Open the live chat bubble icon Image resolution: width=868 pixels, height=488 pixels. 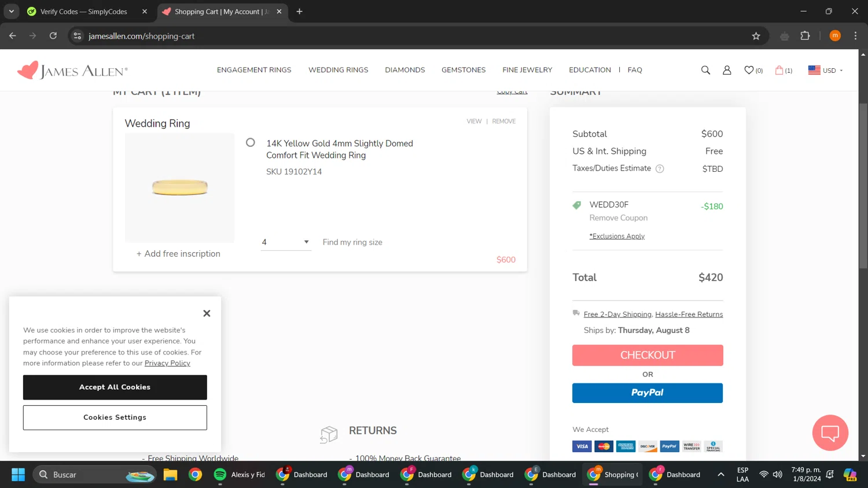[830, 432]
